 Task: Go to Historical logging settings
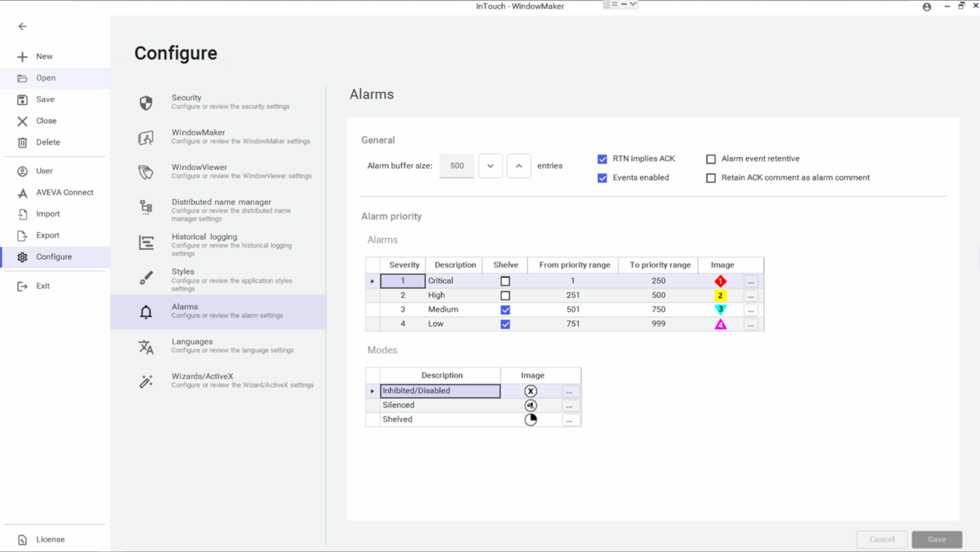click(x=218, y=244)
